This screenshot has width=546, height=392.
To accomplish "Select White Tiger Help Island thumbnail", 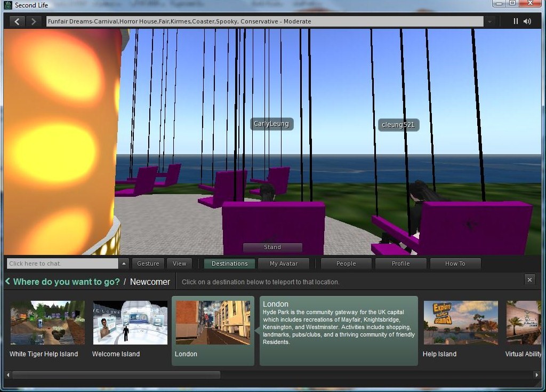I will [x=47, y=323].
